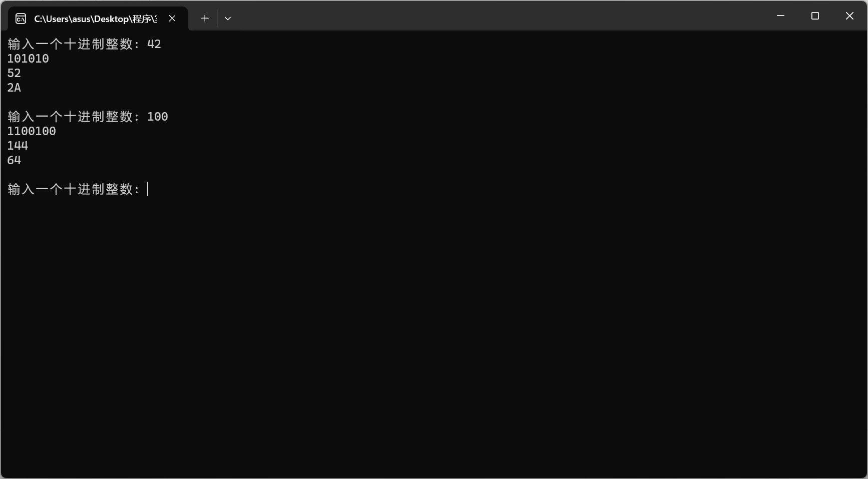Viewport: 868px width, 479px height.
Task: Click the octal output 52
Action: click(x=14, y=73)
